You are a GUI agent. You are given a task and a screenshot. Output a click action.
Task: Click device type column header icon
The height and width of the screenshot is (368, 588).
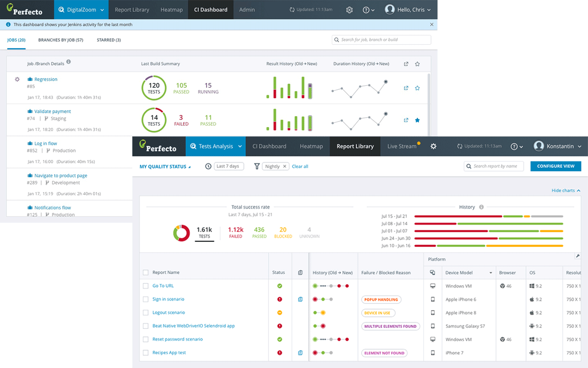[x=433, y=273]
